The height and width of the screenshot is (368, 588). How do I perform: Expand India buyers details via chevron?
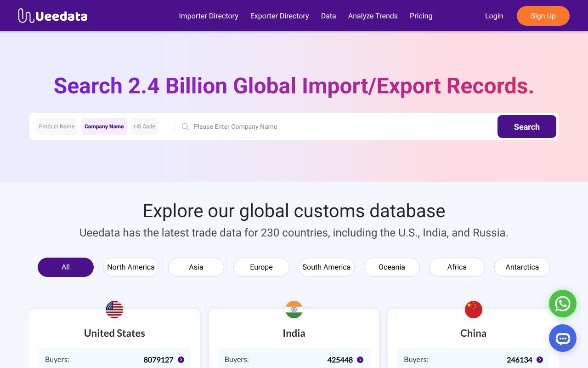361,360
